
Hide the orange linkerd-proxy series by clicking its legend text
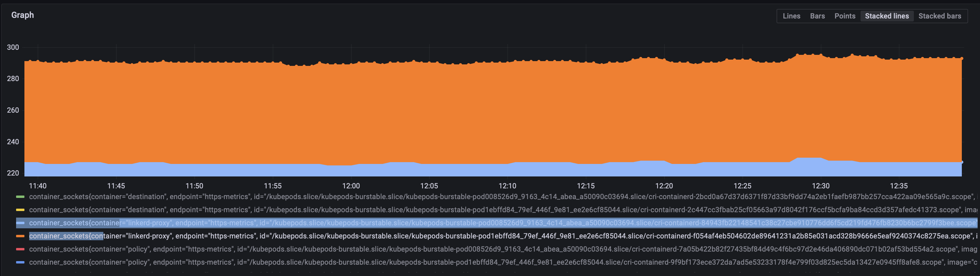pyautogui.click(x=152, y=236)
